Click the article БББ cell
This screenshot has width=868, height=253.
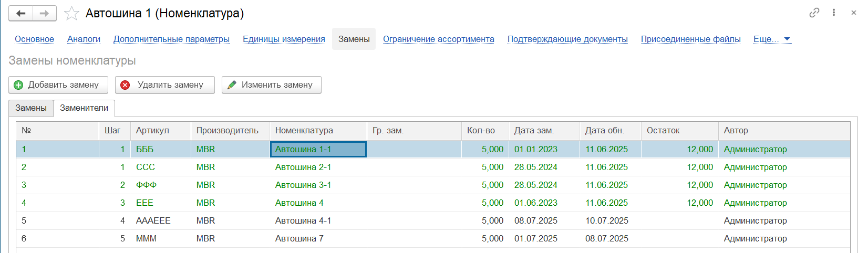[x=161, y=149]
